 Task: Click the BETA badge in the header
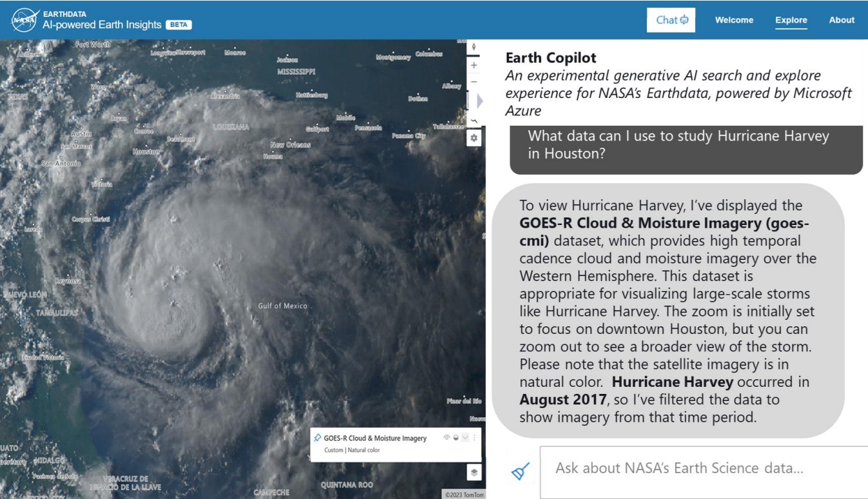[x=179, y=25]
